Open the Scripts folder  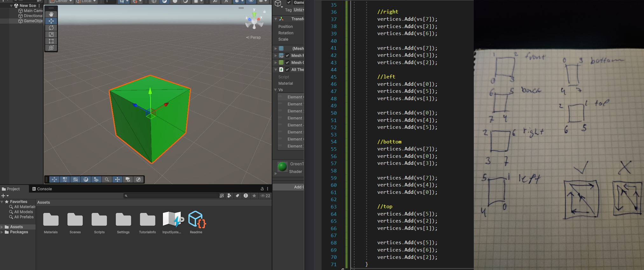(x=99, y=223)
